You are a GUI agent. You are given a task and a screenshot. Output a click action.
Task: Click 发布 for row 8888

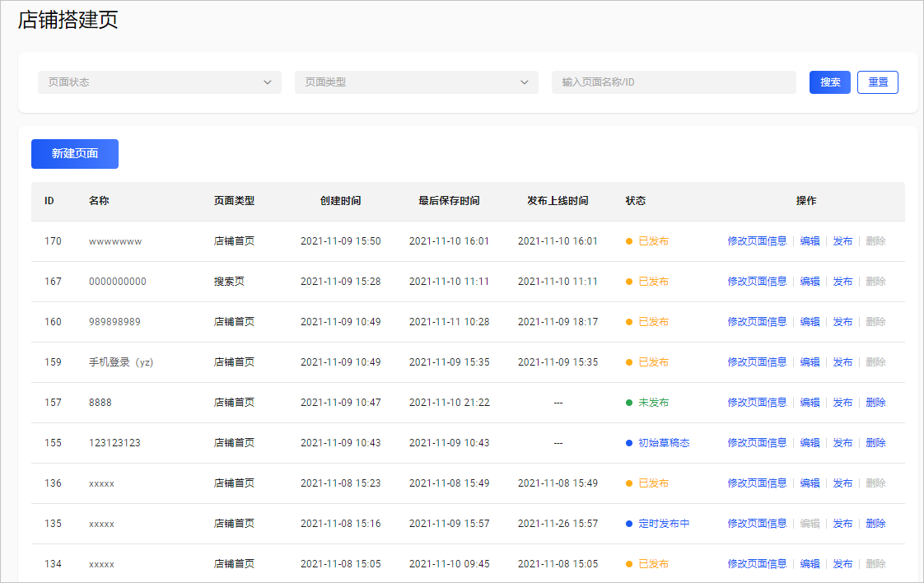click(x=842, y=403)
